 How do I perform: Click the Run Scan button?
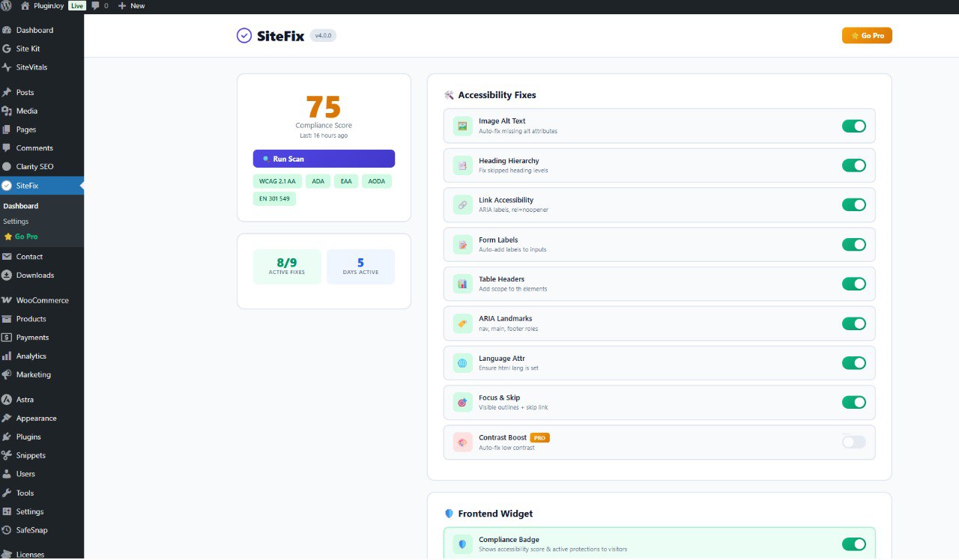tap(324, 159)
